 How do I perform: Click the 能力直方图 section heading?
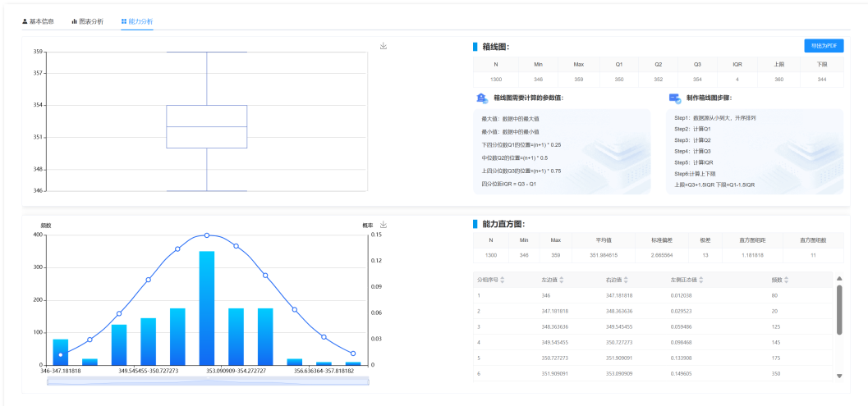tap(503, 224)
